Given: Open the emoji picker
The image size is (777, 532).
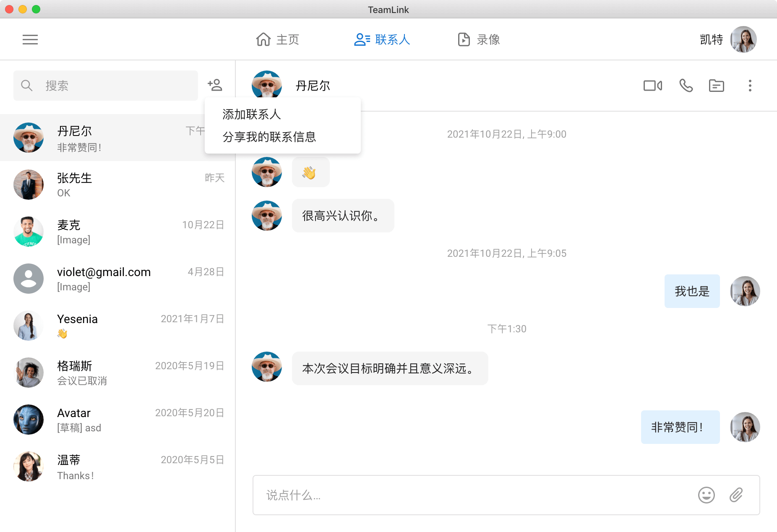Looking at the screenshot, I should pos(706,495).
